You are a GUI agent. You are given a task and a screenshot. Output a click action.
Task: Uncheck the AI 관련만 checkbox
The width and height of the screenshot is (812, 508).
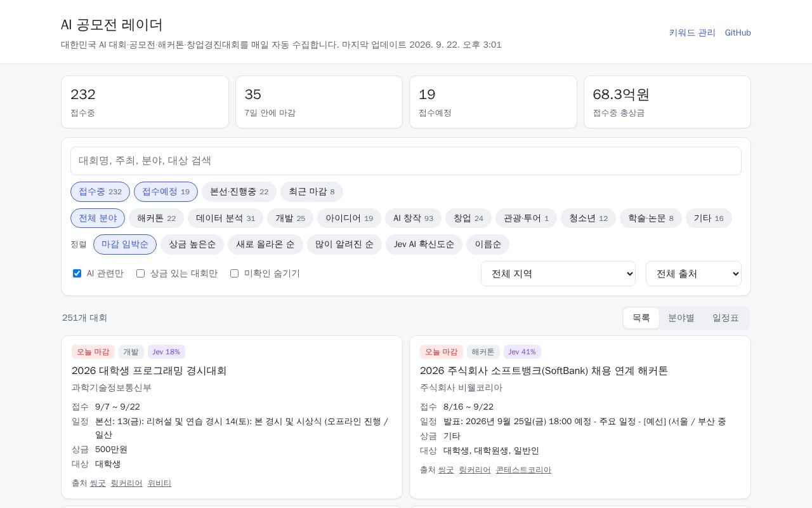click(77, 273)
